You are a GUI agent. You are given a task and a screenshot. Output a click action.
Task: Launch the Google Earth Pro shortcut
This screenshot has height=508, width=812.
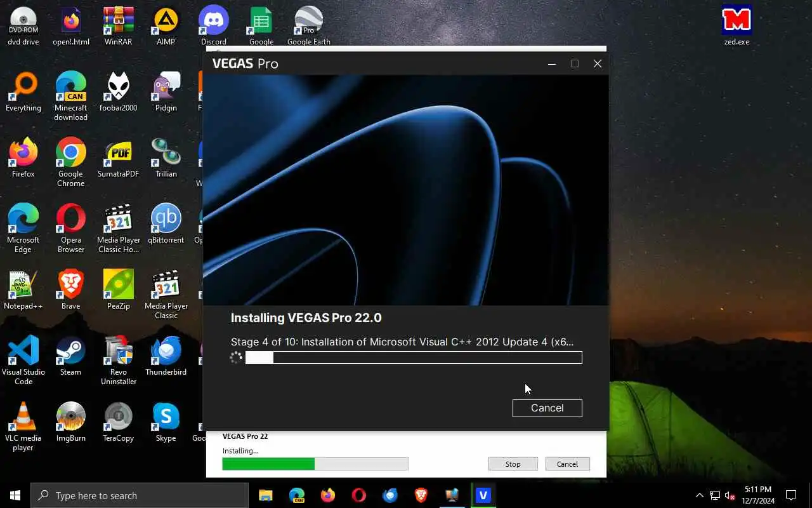(309, 26)
